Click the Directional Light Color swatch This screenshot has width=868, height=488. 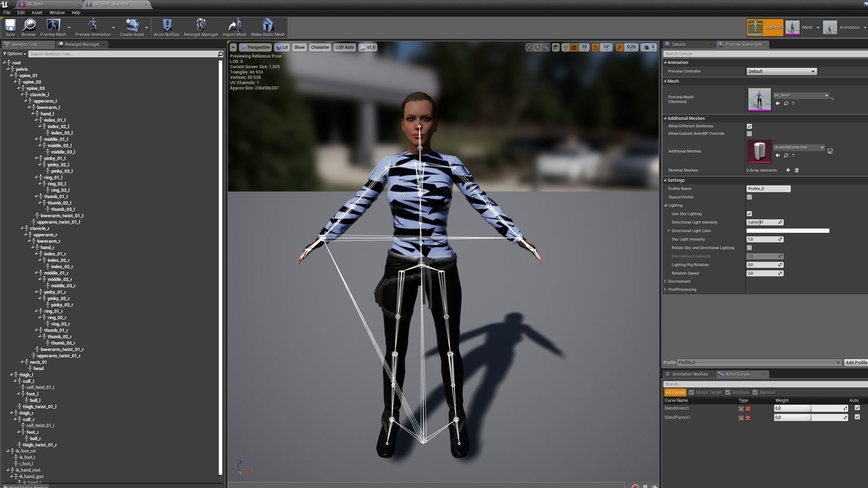pos(788,231)
